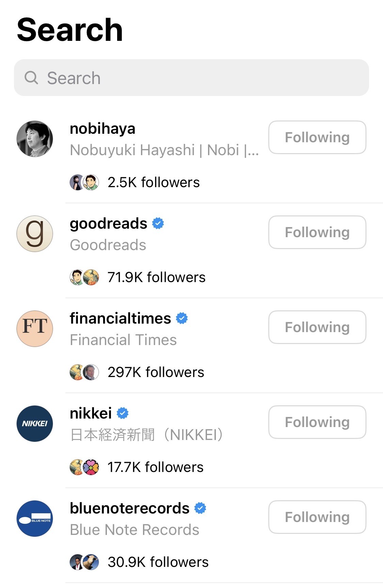Tap the Goodreads 'g' logo avatar

35,234
